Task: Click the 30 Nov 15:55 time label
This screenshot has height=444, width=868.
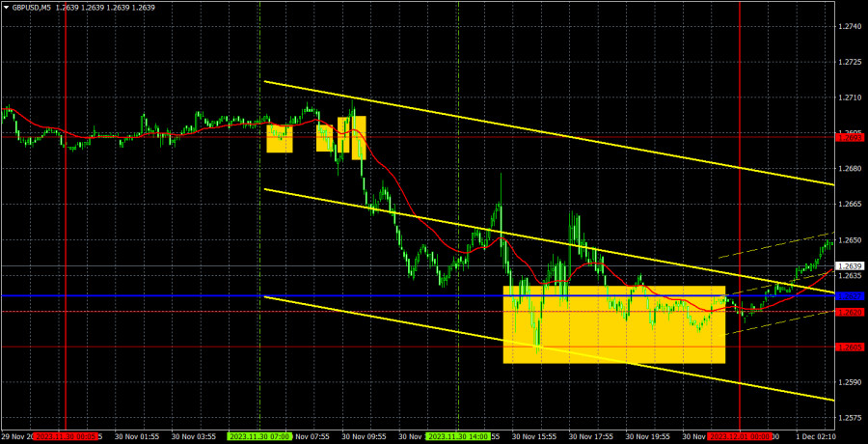Action: tap(533, 437)
